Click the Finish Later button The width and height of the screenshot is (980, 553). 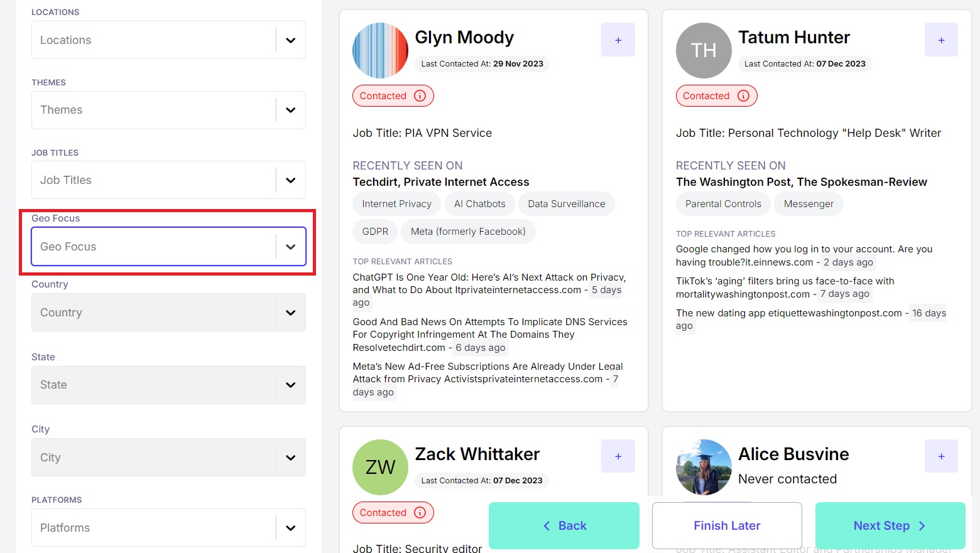click(x=727, y=525)
